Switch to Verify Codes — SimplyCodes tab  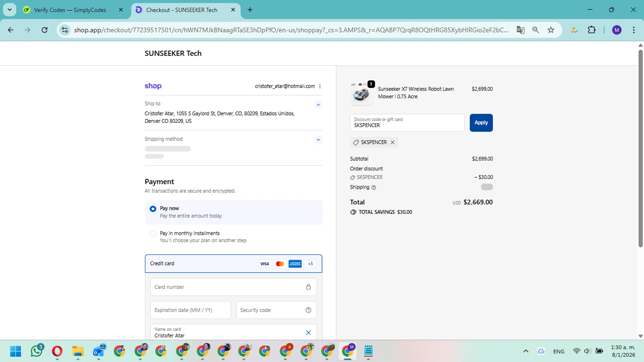click(x=74, y=10)
